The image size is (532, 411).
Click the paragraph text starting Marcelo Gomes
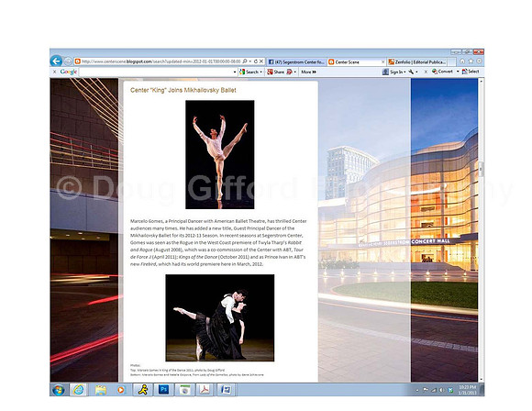click(218, 242)
